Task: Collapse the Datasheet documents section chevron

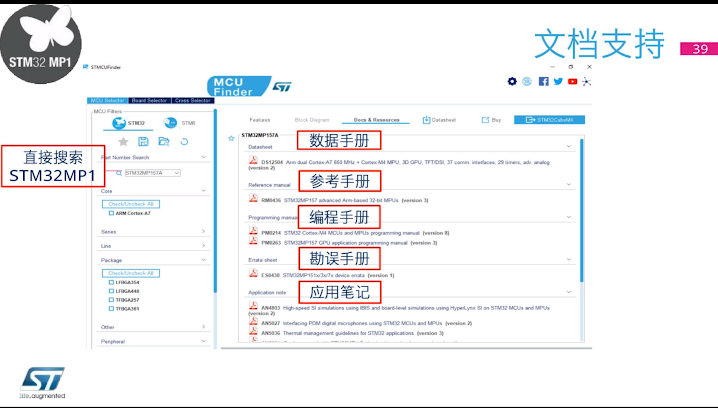Action: click(x=569, y=147)
